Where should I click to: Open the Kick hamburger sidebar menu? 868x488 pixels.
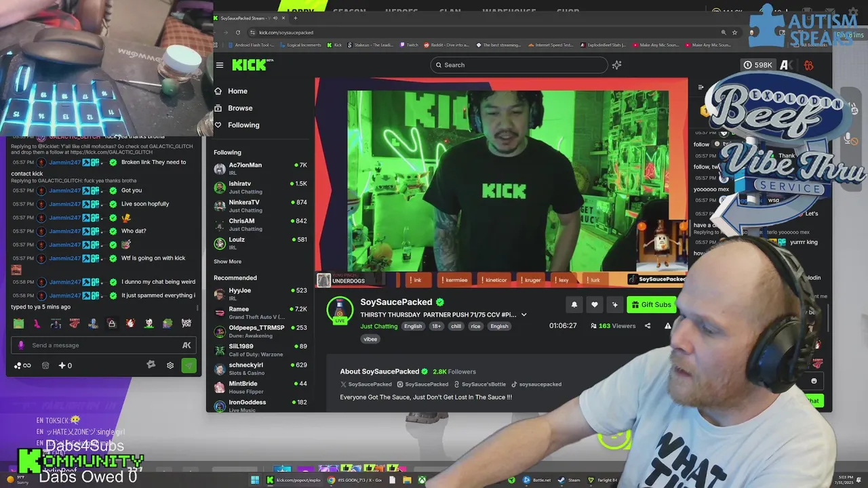pyautogui.click(x=220, y=65)
